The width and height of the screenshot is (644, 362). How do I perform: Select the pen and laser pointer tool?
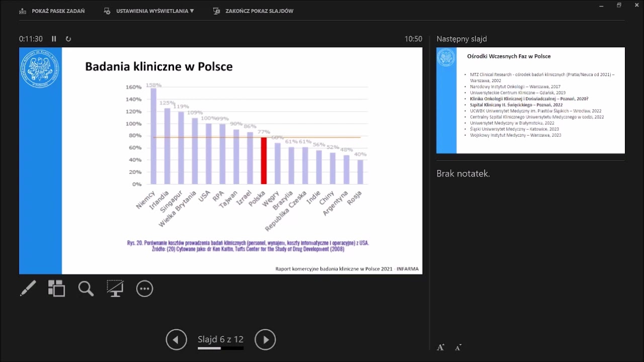(28, 288)
